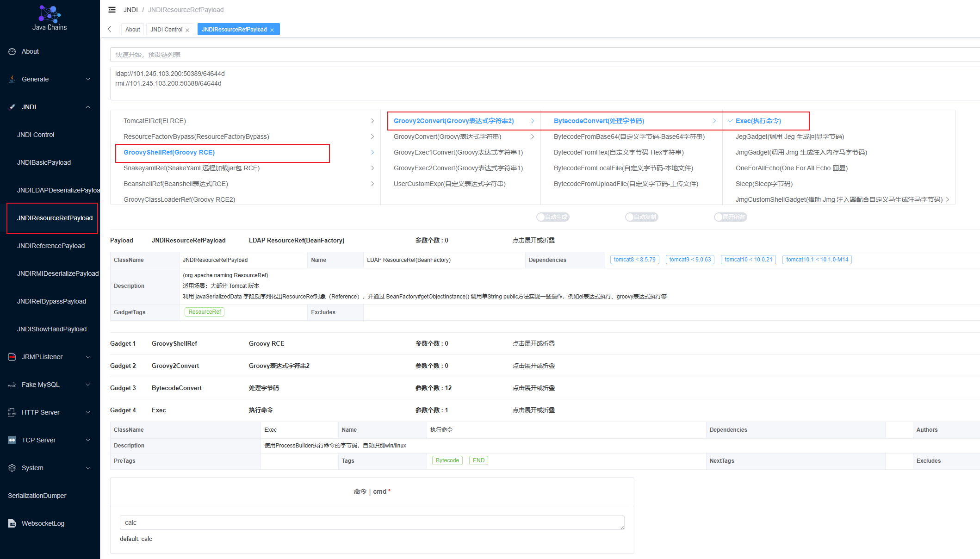980x559 pixels.
Task: Click the JRMPListener sidebar icon
Action: pyautogui.click(x=12, y=357)
